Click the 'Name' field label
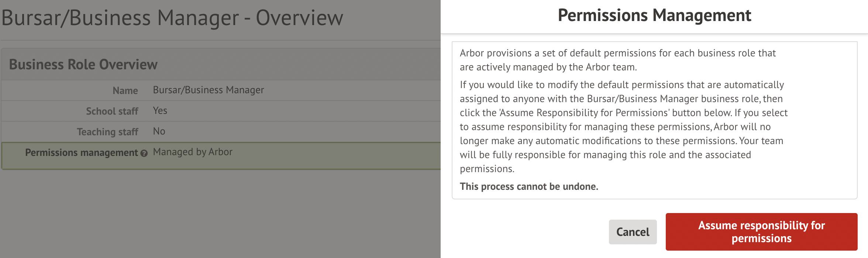Image resolution: width=868 pixels, height=258 pixels. 125,91
